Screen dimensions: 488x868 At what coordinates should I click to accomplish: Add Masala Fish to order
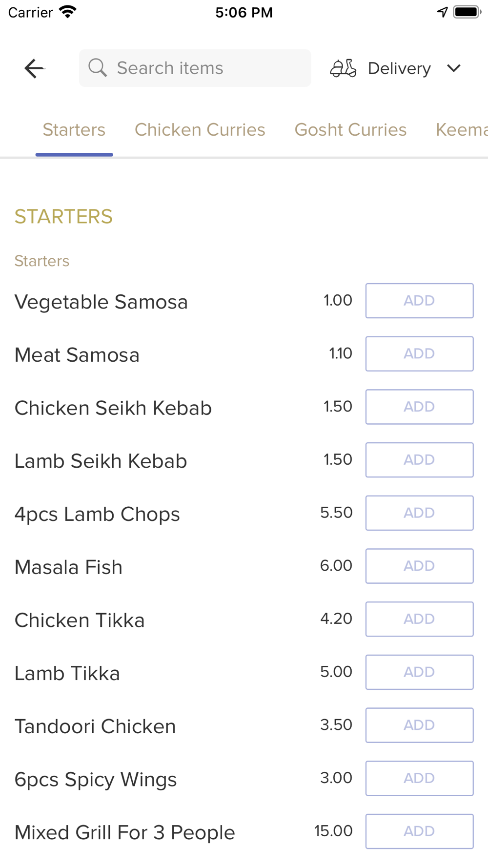pos(419,566)
